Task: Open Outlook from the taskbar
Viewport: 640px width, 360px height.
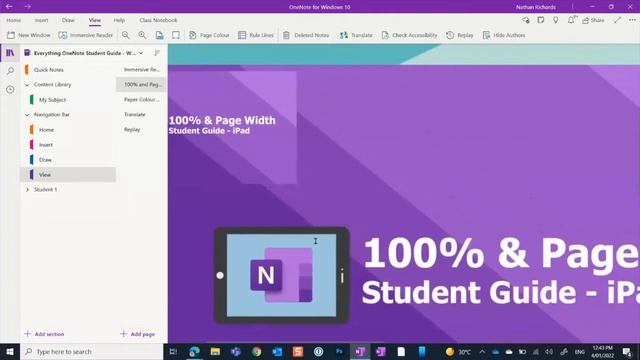Action: [277, 351]
